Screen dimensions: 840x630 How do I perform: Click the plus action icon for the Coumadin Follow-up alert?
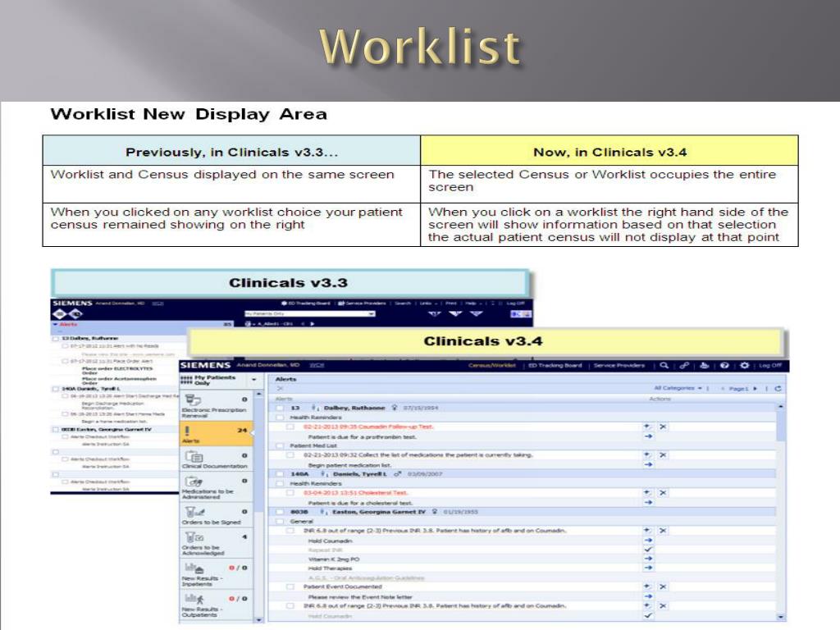(648, 427)
